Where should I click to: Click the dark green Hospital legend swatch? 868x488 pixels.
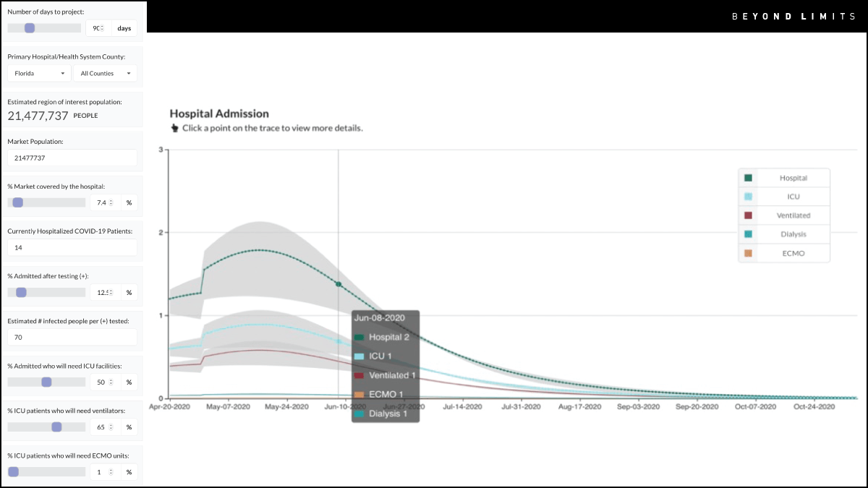coord(748,178)
